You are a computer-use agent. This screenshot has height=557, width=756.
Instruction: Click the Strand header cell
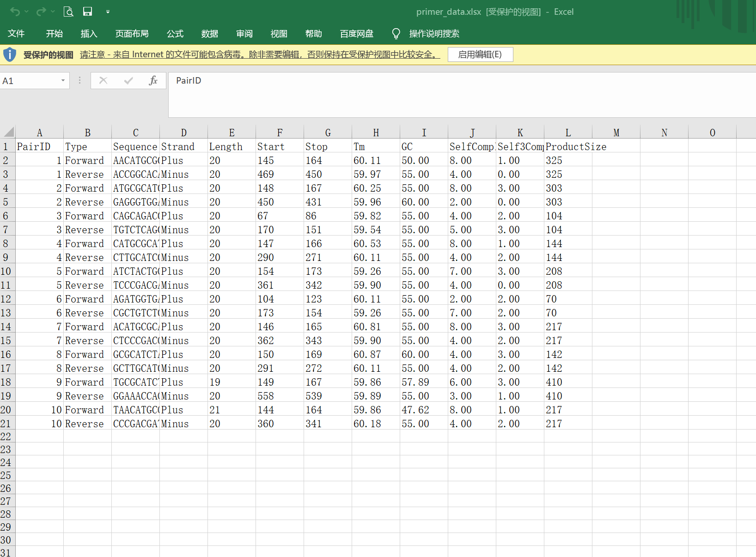click(184, 146)
